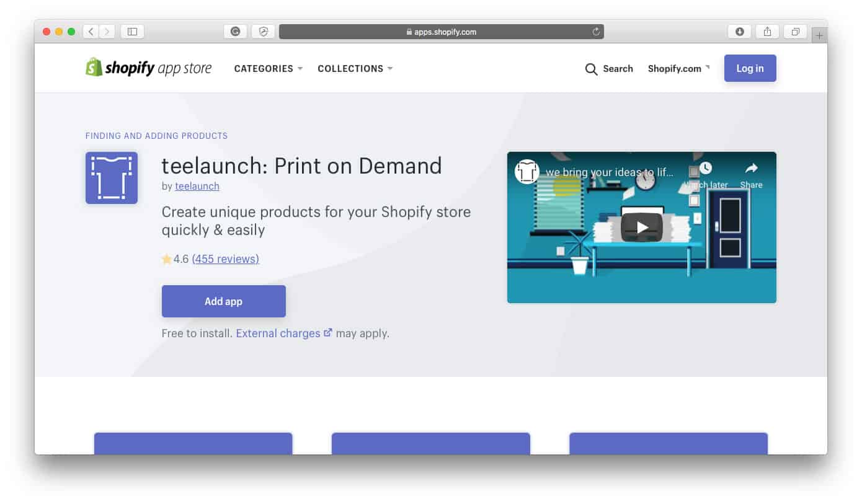The width and height of the screenshot is (862, 504).
Task: Play the teelaunch video
Action: pyautogui.click(x=642, y=228)
